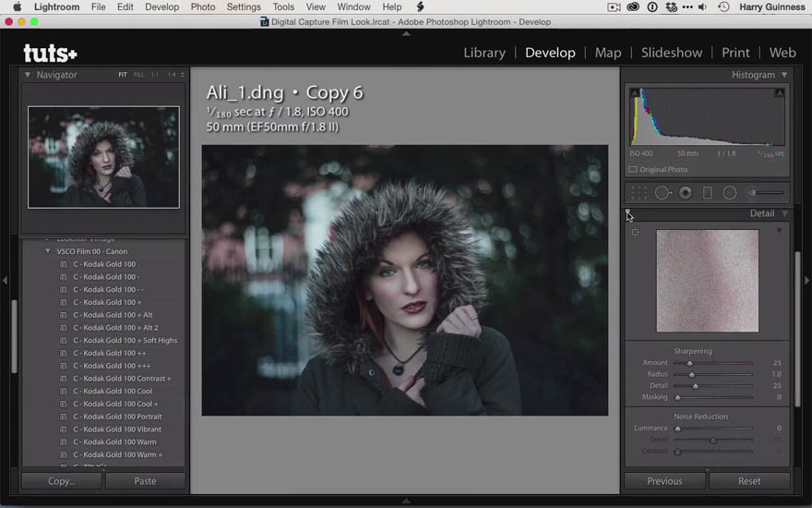Image resolution: width=812 pixels, height=508 pixels.
Task: Click the Sharpening Masking slider handle
Action: pos(677,397)
